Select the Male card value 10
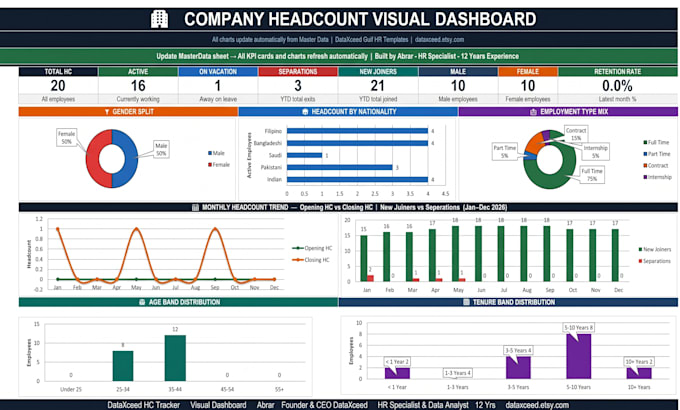 pos(458,86)
